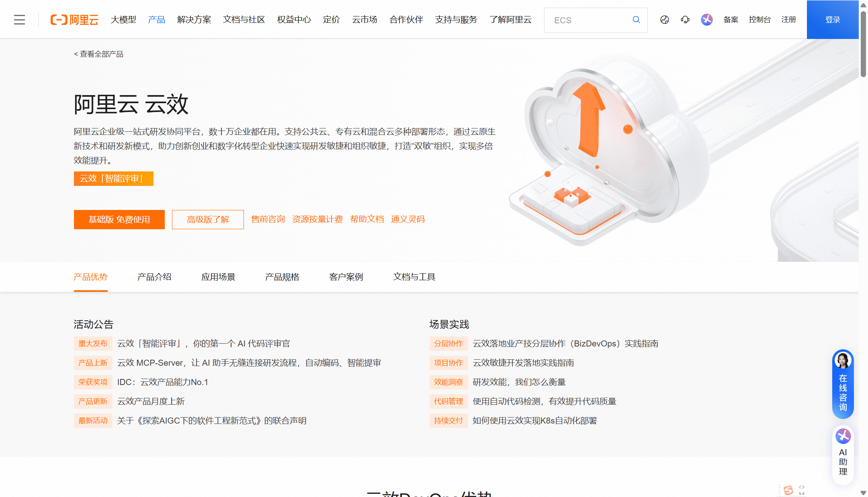This screenshot has height=497, width=868.
Task: Switch to the 产品介绍 tab
Action: [x=154, y=277]
